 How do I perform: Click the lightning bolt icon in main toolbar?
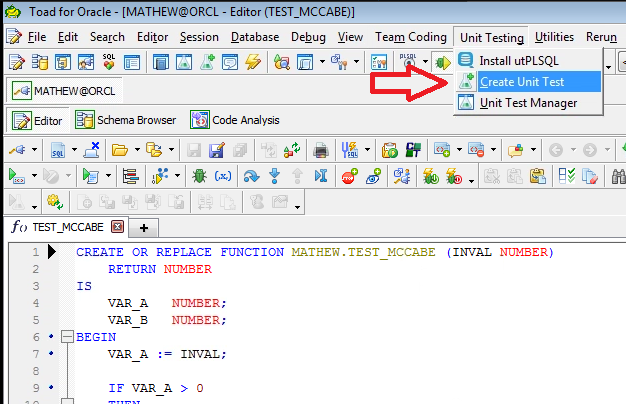pyautogui.click(x=253, y=62)
